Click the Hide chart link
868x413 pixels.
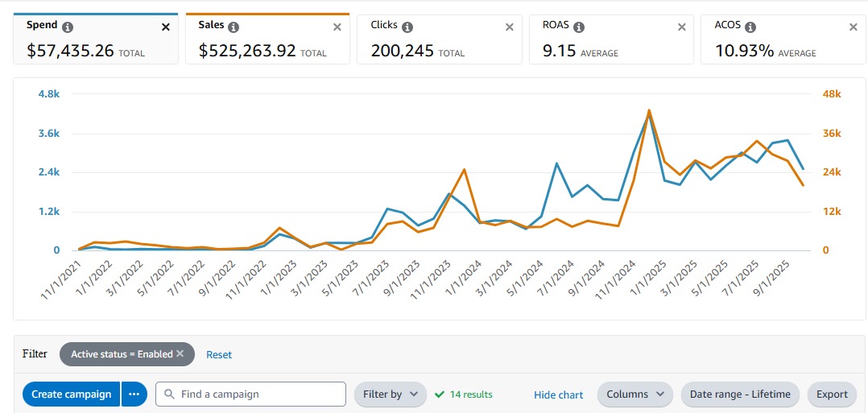[x=558, y=394]
